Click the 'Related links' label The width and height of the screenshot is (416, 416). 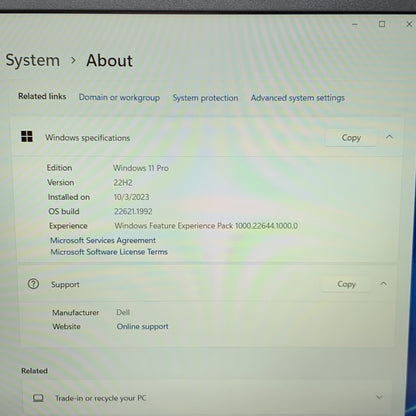click(42, 96)
